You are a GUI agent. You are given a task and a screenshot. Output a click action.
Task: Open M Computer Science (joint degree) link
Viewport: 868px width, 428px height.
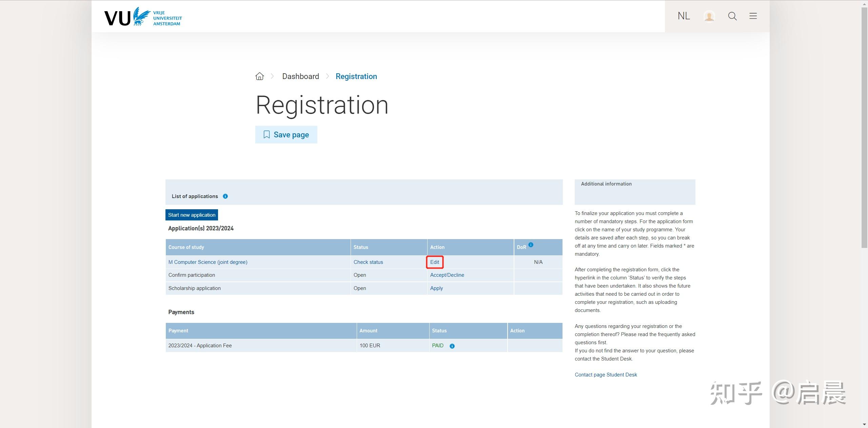pos(208,262)
